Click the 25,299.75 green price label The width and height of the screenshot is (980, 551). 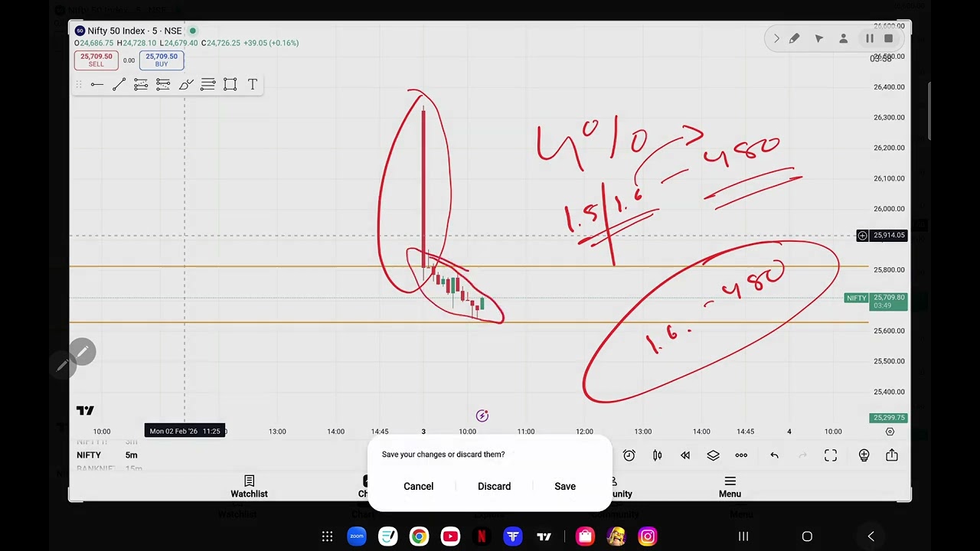click(x=888, y=418)
